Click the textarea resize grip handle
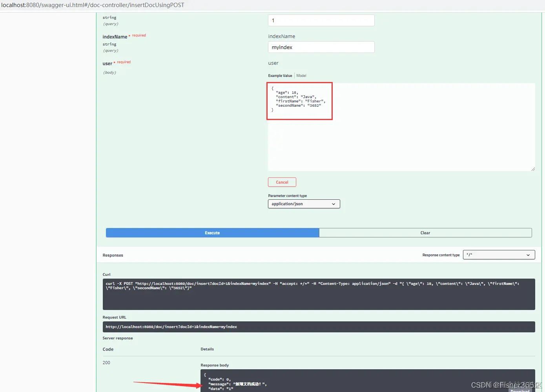Screen dimensions: 545x392 tap(533, 169)
